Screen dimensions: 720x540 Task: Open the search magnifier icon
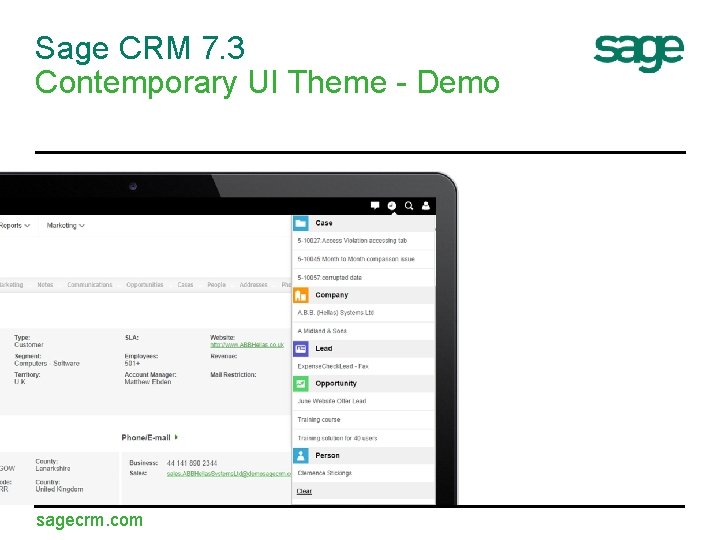pos(409,205)
